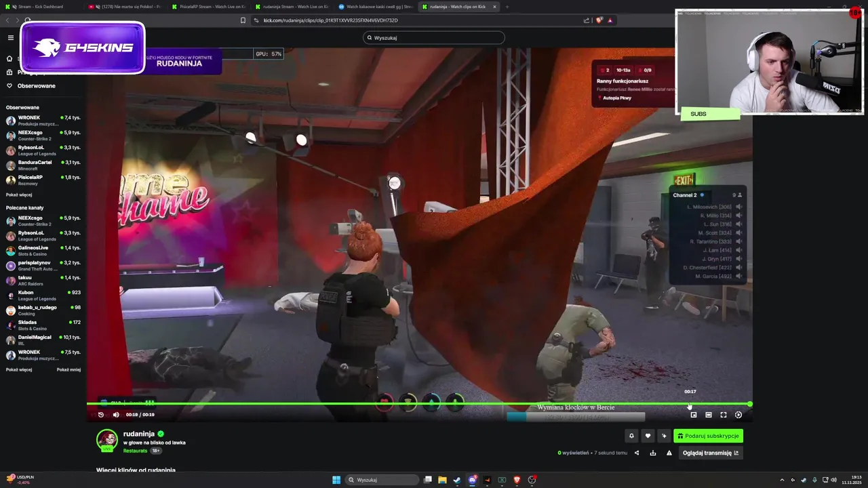
Task: Show hidden system tray icons chevron
Action: [782, 480]
